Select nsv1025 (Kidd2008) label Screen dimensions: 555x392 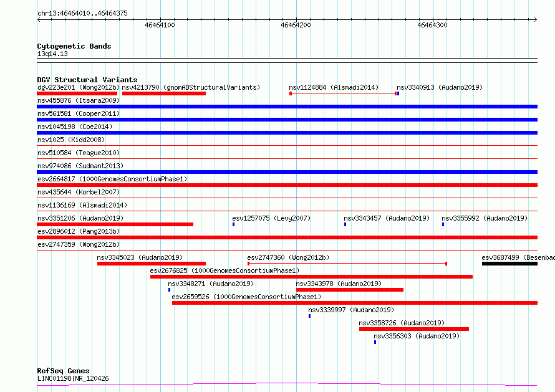(x=71, y=140)
